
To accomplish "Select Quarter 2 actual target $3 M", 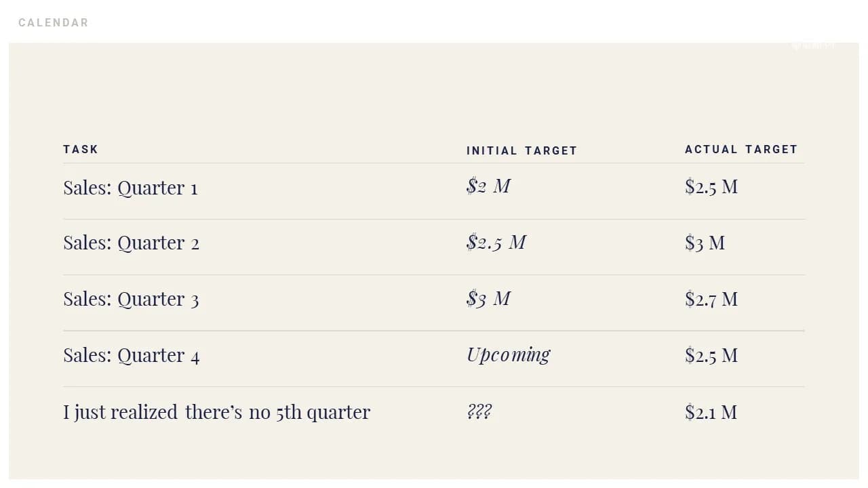I will 705,243.
